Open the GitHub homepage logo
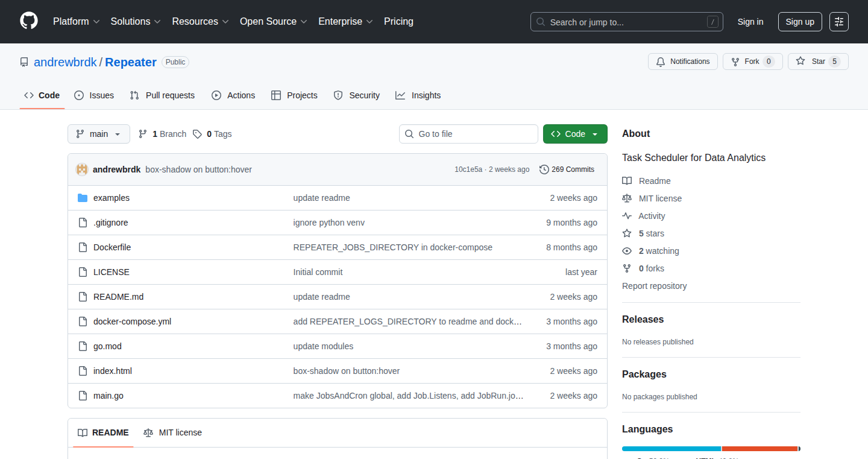Image resolution: width=868 pixels, height=459 pixels. pos(29,21)
